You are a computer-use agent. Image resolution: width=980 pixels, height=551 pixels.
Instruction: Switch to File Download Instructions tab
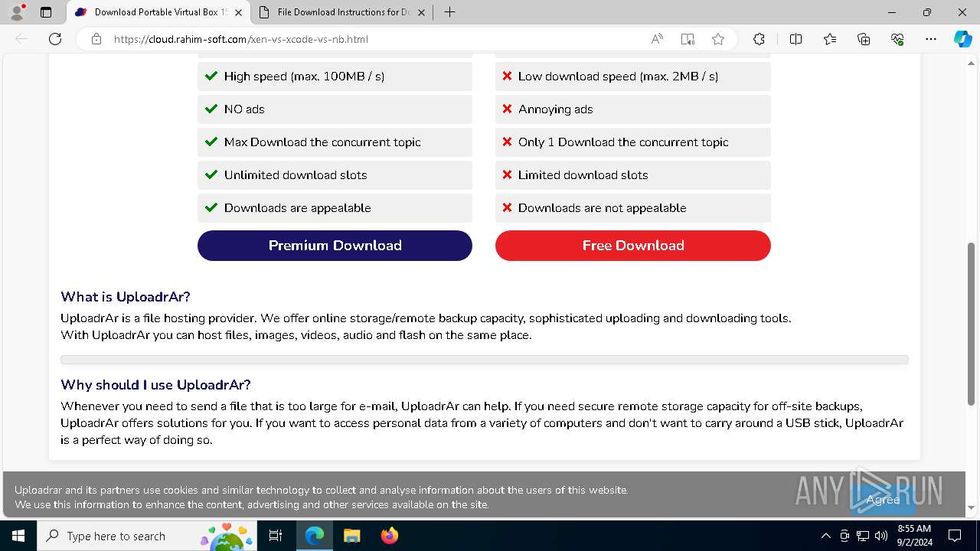(x=344, y=12)
